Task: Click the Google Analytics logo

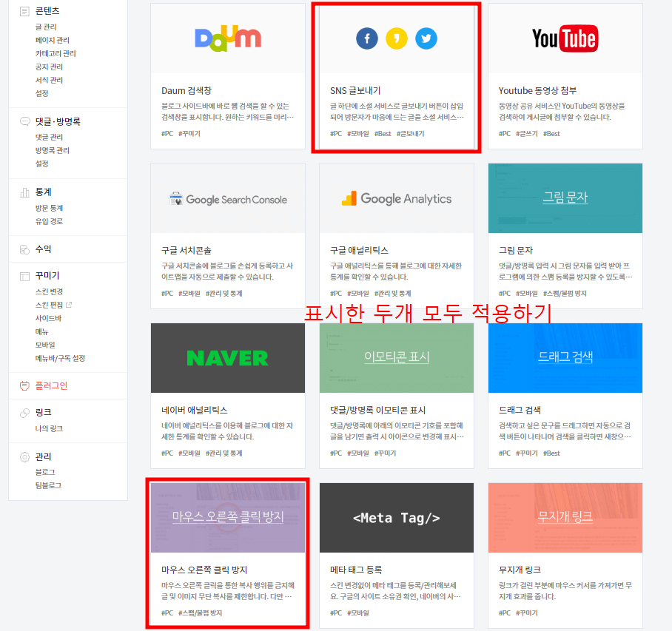Action: coord(397,198)
